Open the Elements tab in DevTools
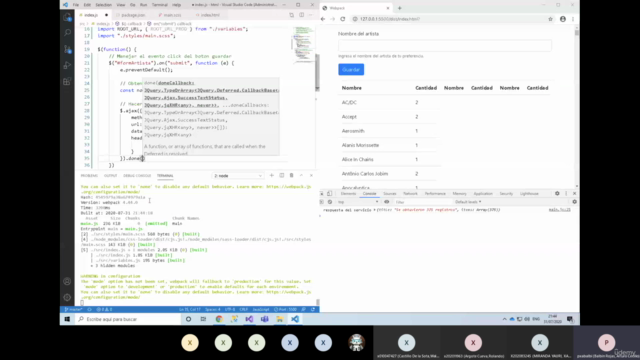Screen dimensions: 640x360 [x=348, y=193]
